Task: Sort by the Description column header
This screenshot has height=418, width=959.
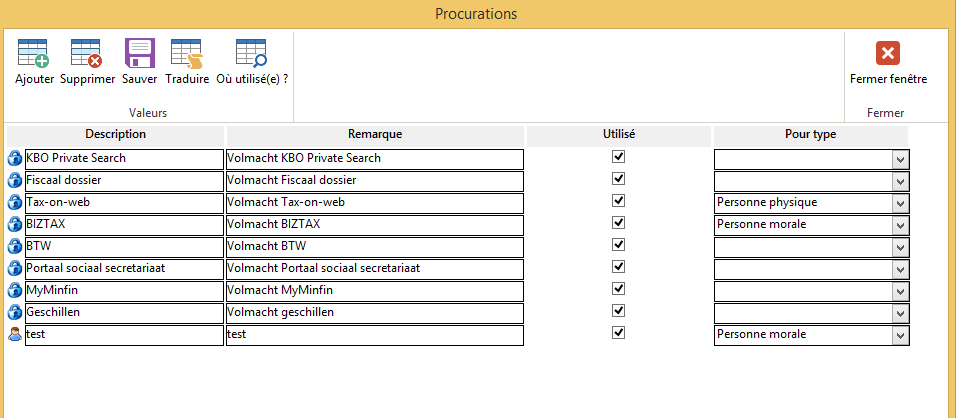Action: pyautogui.click(x=116, y=134)
